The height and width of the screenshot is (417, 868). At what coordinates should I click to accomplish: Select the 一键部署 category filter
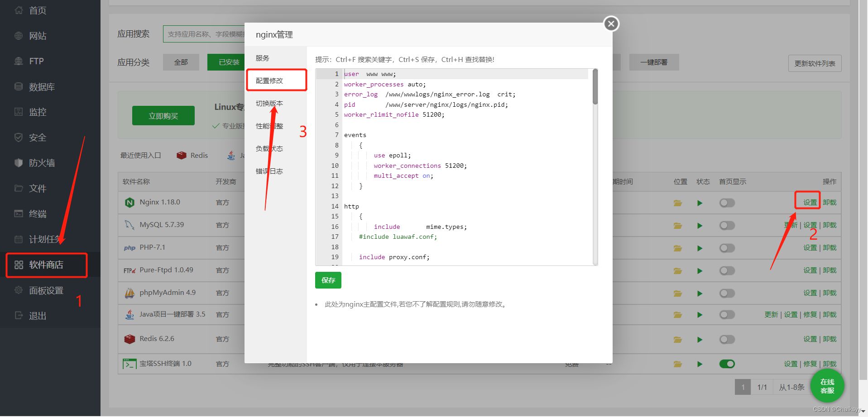point(654,62)
